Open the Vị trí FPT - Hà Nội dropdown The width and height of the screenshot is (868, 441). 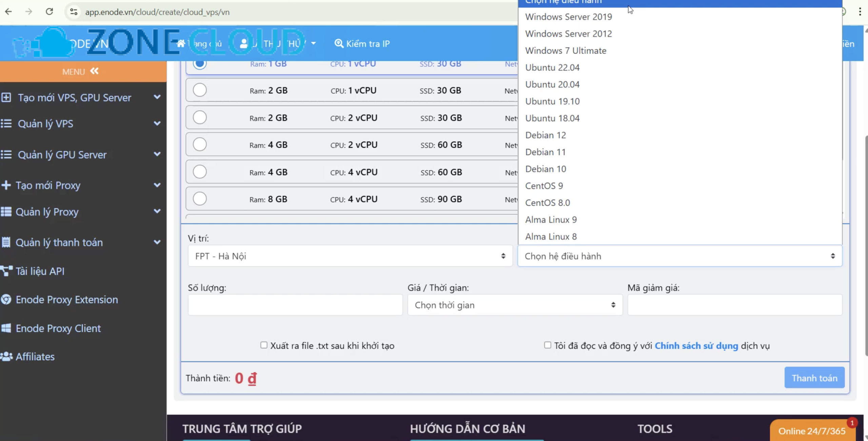[350, 256]
